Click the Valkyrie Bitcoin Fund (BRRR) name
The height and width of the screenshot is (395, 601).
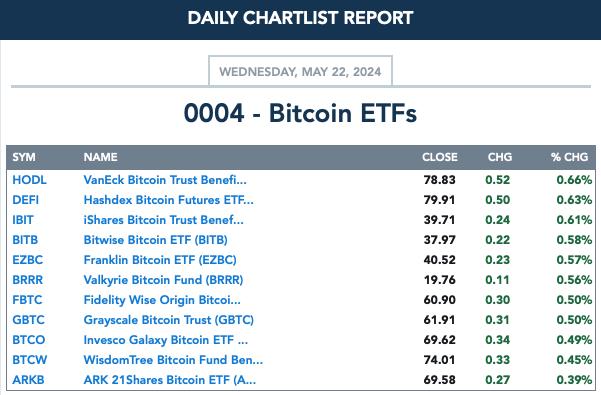coord(163,280)
